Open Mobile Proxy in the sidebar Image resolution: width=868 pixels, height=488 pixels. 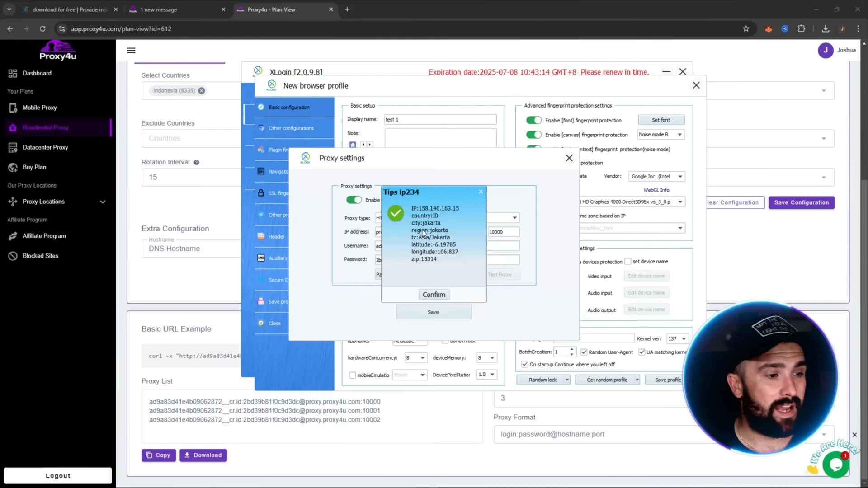pos(39,108)
